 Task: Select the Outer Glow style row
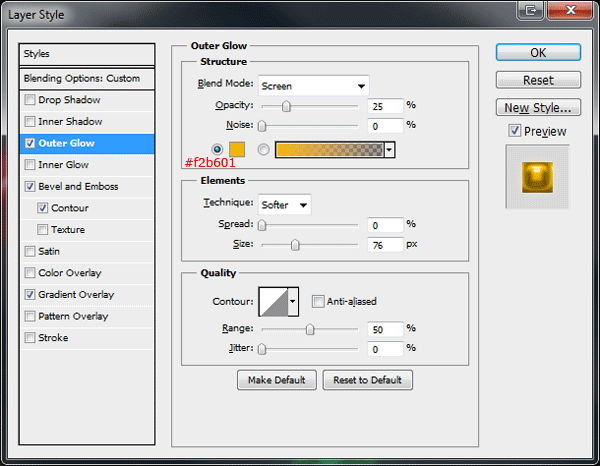[87, 143]
